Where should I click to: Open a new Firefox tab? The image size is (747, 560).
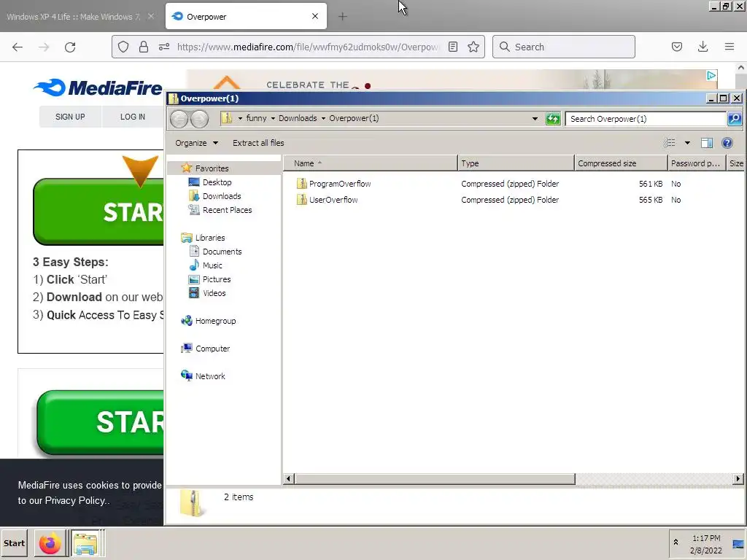coord(343,17)
